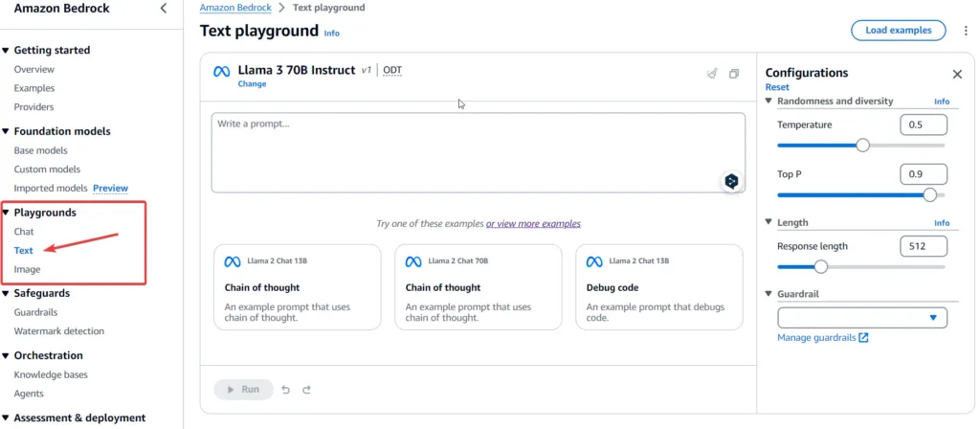Collapse the Length section
This screenshot has width=980, height=429.
[x=769, y=222]
